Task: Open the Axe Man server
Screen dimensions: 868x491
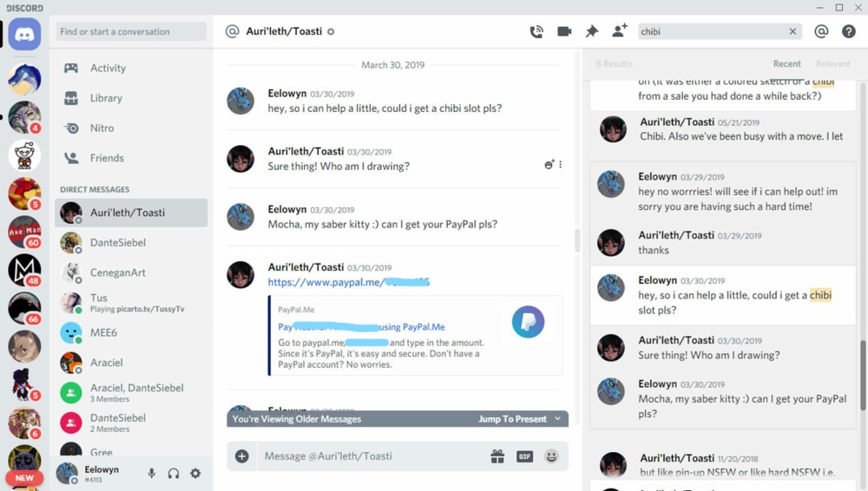Action: point(24,232)
